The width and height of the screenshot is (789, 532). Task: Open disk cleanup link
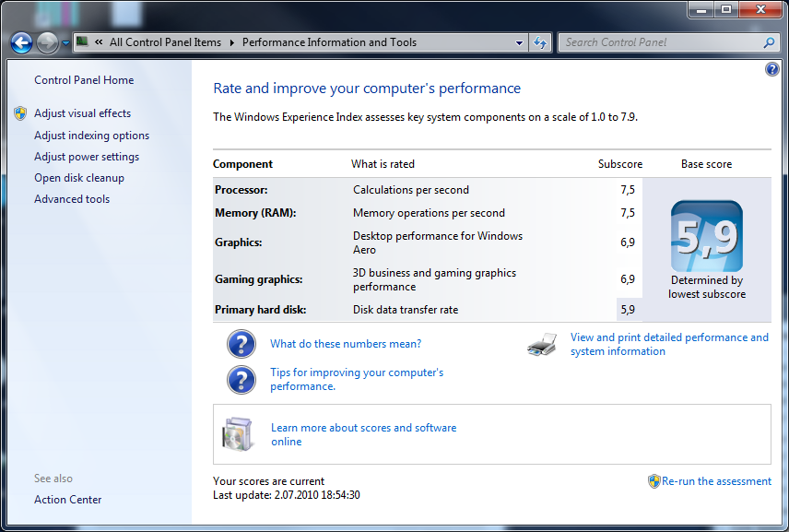pos(79,178)
